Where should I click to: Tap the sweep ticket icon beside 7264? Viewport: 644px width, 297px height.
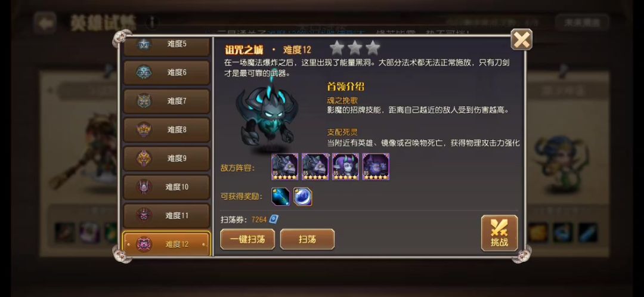[x=274, y=219]
